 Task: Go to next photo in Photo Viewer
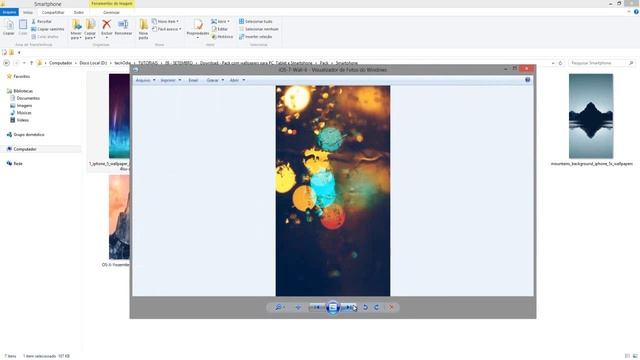click(348, 307)
